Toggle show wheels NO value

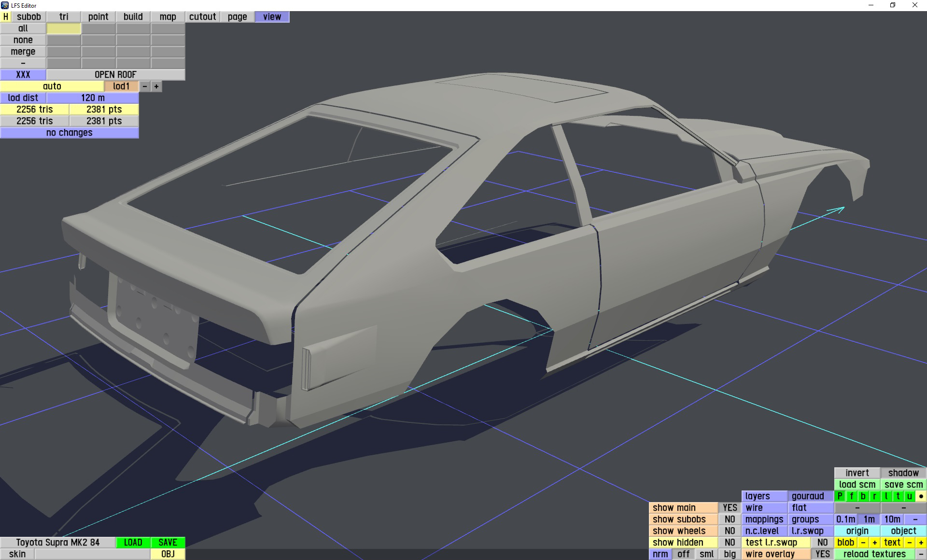[x=730, y=531]
